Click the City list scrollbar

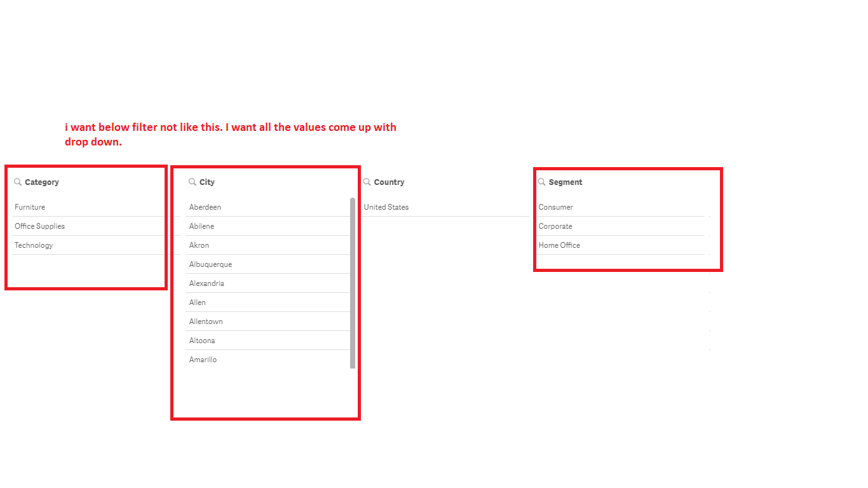point(353,283)
